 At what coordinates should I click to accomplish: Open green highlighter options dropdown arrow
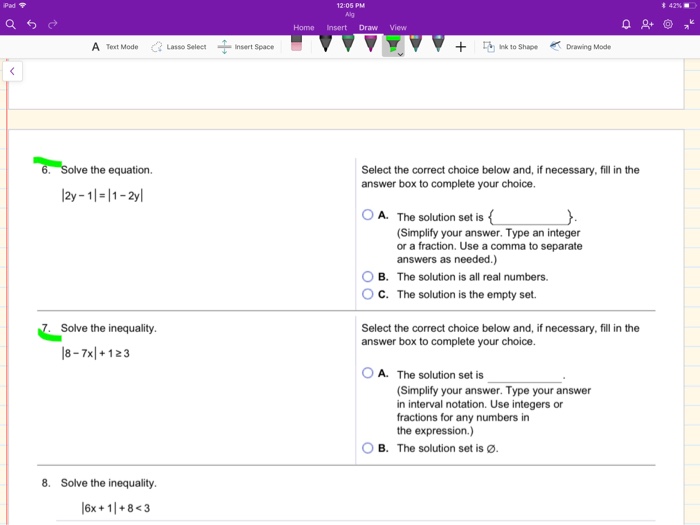[x=400, y=54]
